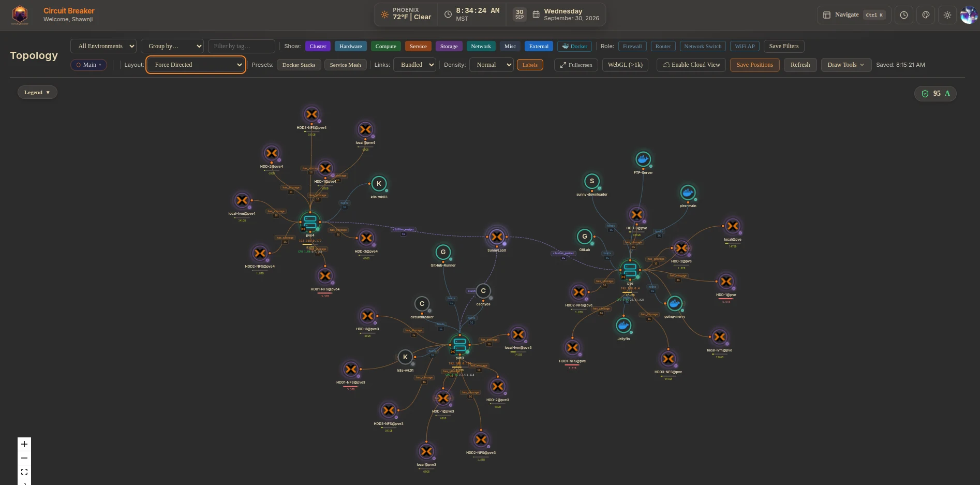Click the Circuit Breaker logo
Screen dimensions: 980x485
(x=20, y=15)
